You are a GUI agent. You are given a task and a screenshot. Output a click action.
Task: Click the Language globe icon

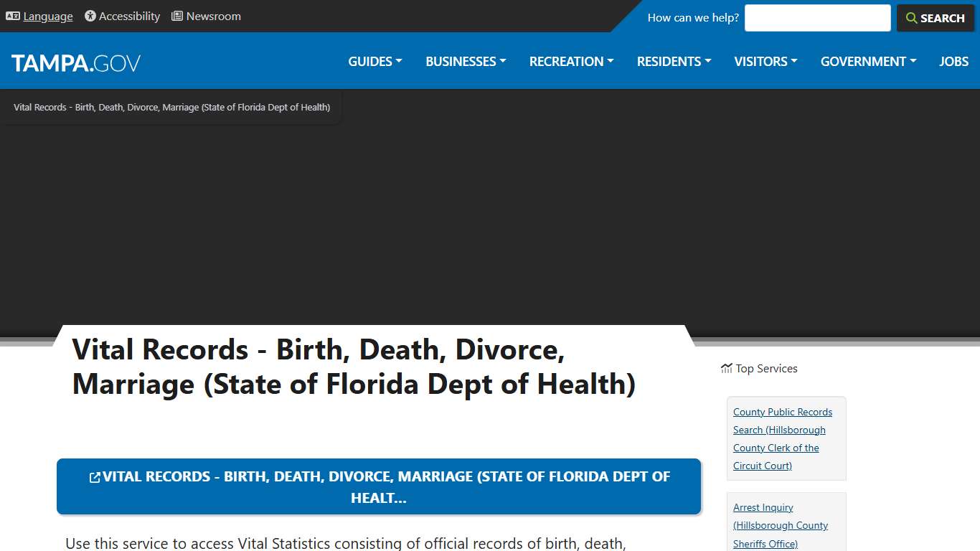coord(12,16)
